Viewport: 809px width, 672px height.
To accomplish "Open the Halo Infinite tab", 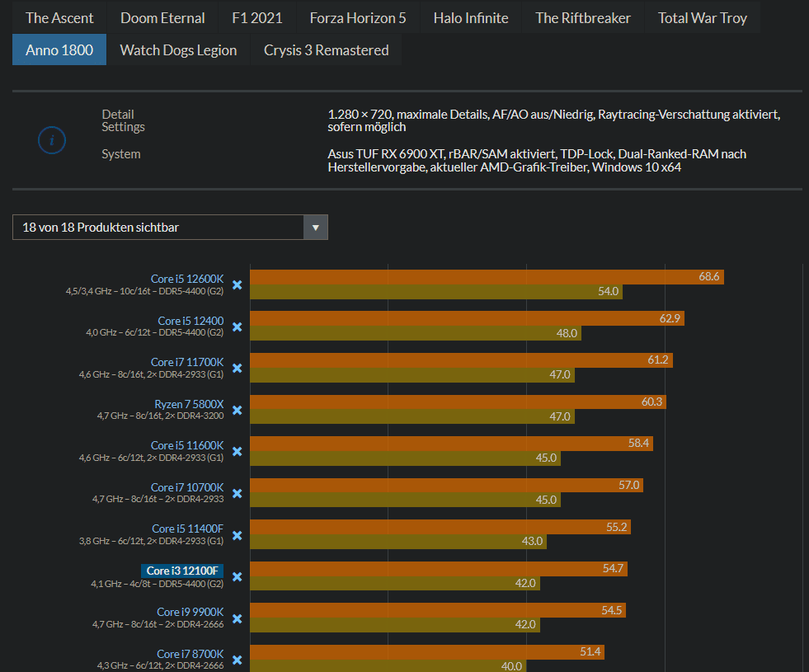I will [x=471, y=18].
